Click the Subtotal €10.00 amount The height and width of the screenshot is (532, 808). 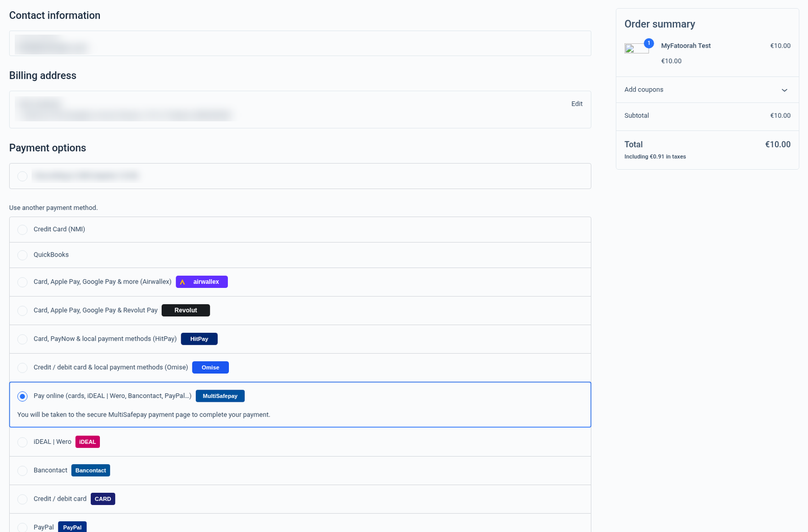[780, 116]
